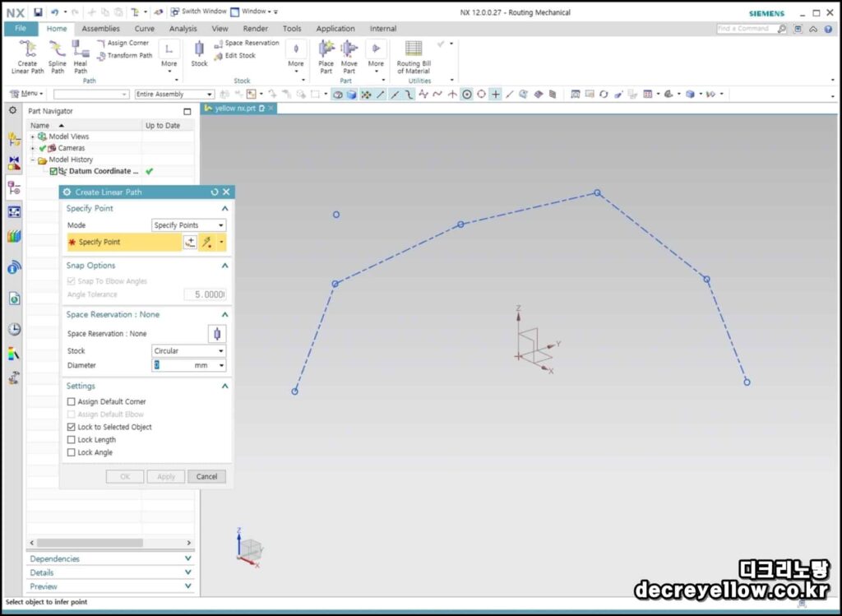This screenshot has height=616, width=842.
Task: Cancel the Create Linear Path dialog
Action: [206, 476]
